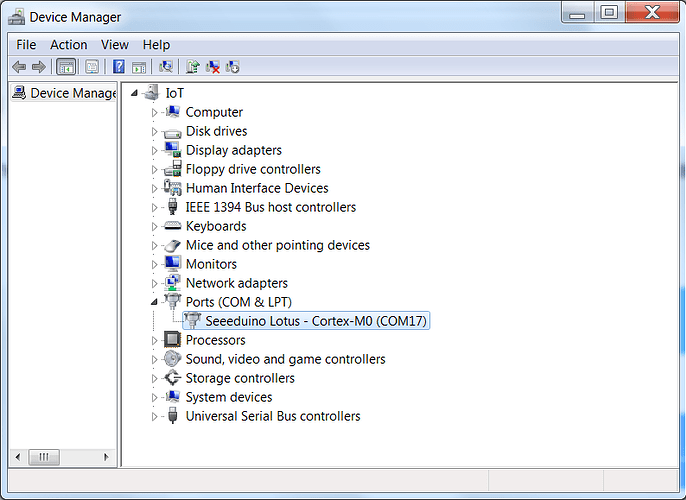
Task: Collapse the Ports (COM & LPT) node
Action: coord(155,302)
